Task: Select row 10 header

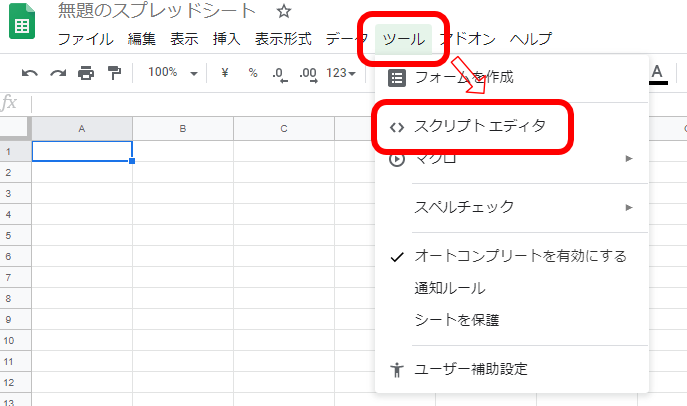Action: coord(15,341)
